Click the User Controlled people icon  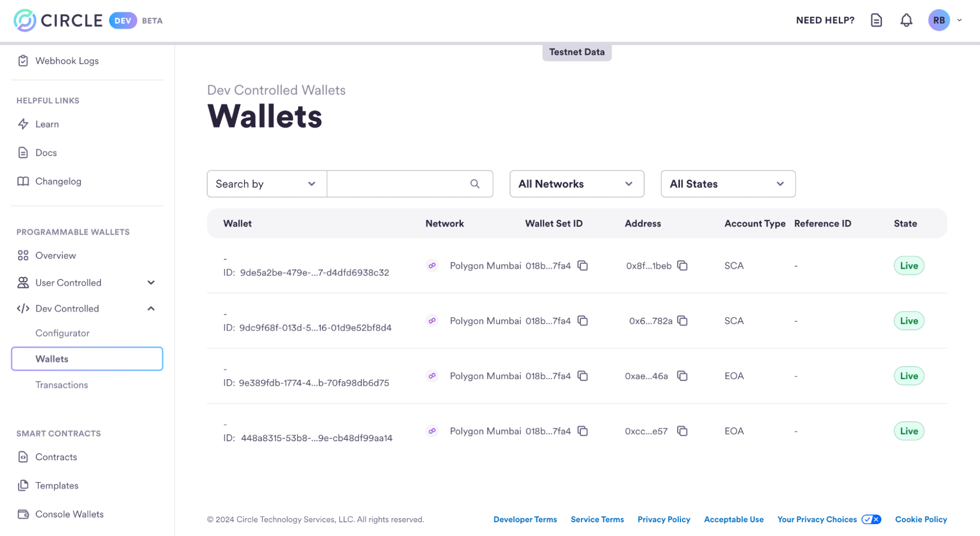[x=23, y=282]
